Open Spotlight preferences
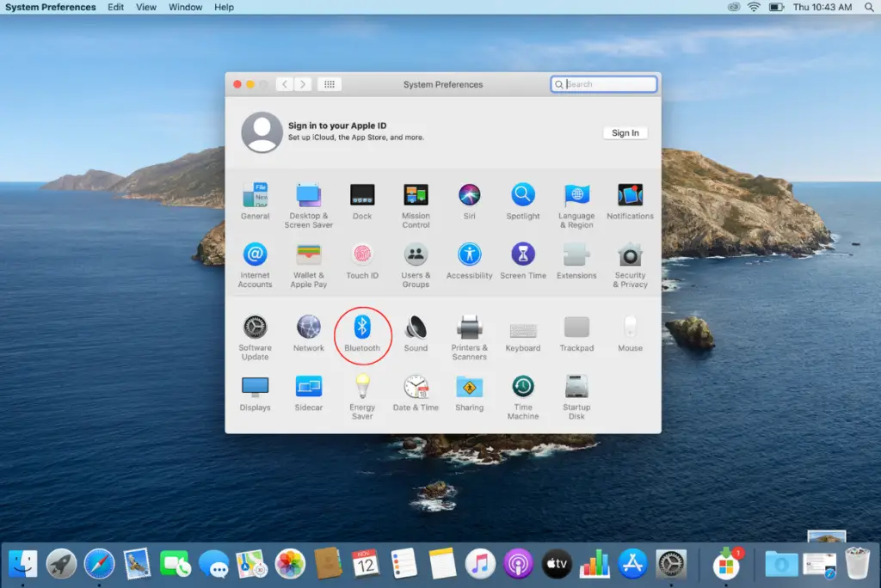The image size is (881, 588). [x=523, y=202]
